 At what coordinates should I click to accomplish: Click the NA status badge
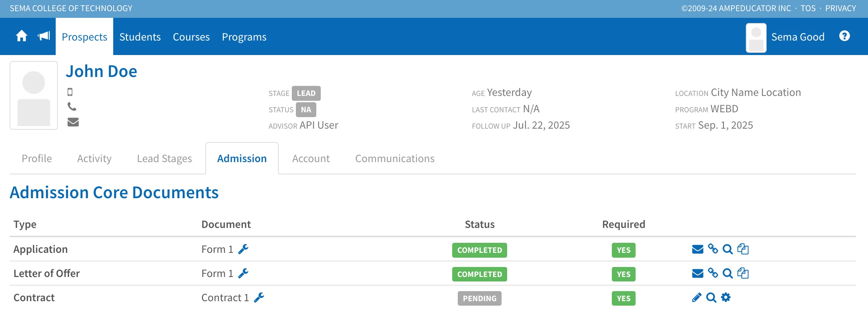306,110
